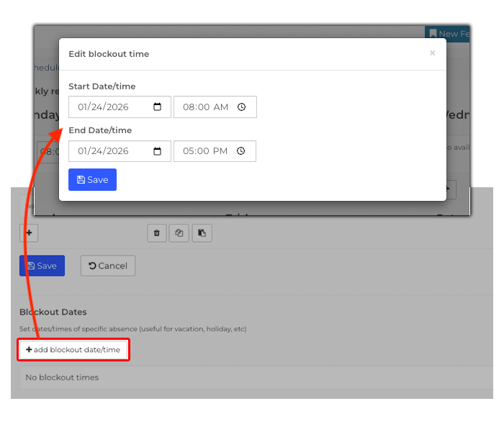Close the Edit blockout time dialog
Viewport: 504px width, 432px height.
pos(432,53)
